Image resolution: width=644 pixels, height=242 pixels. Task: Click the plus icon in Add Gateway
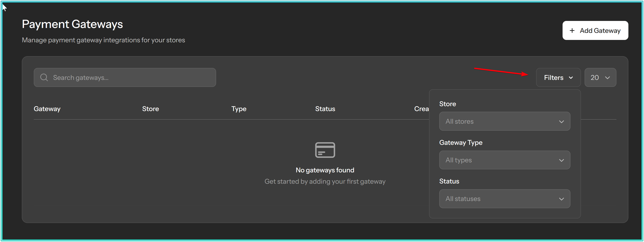pos(572,31)
